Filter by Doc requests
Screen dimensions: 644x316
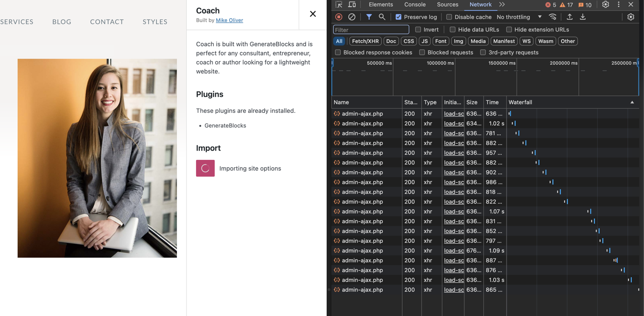pos(391,41)
